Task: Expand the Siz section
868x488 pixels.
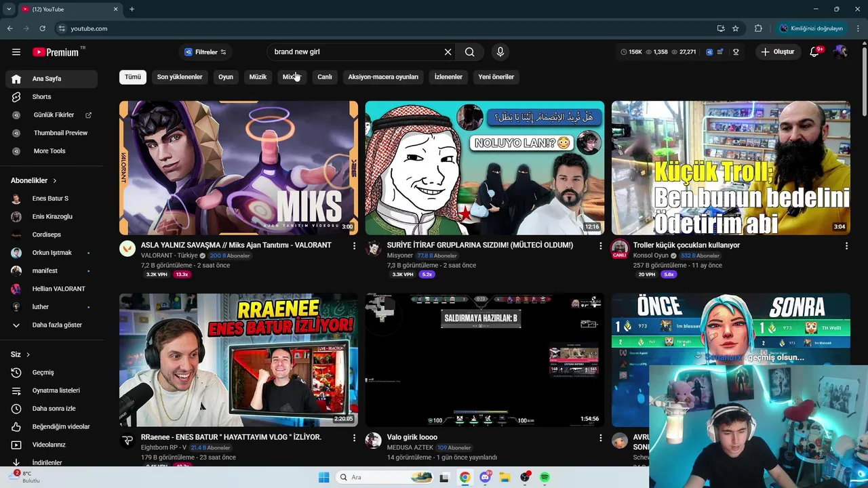Action: [x=20, y=354]
